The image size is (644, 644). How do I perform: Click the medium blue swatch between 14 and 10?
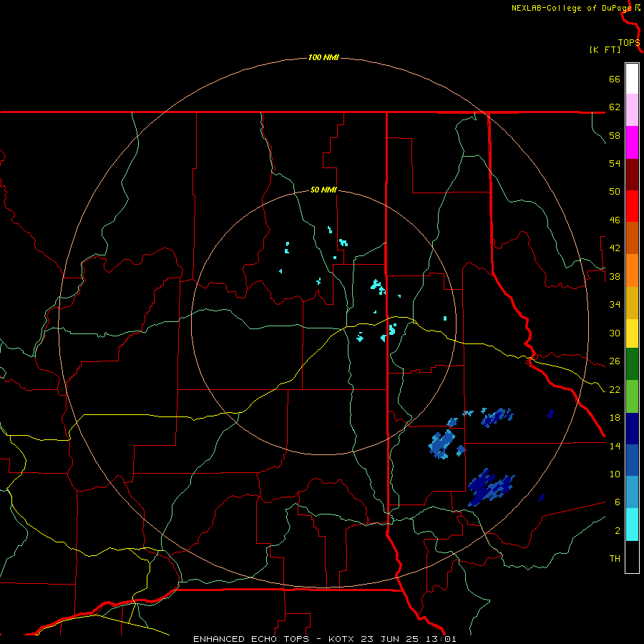[x=632, y=460]
